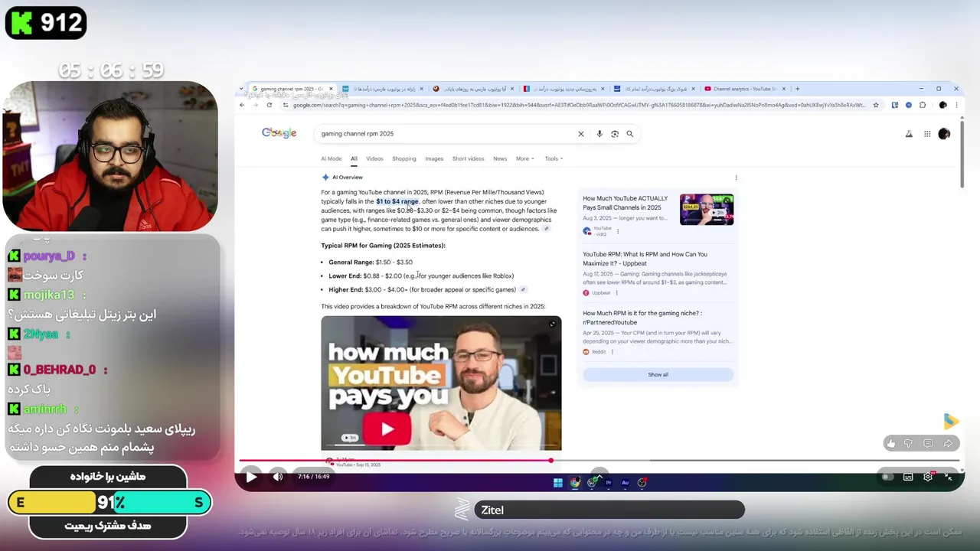Click the source link chip after first paragraph
980x551 pixels.
point(546,229)
